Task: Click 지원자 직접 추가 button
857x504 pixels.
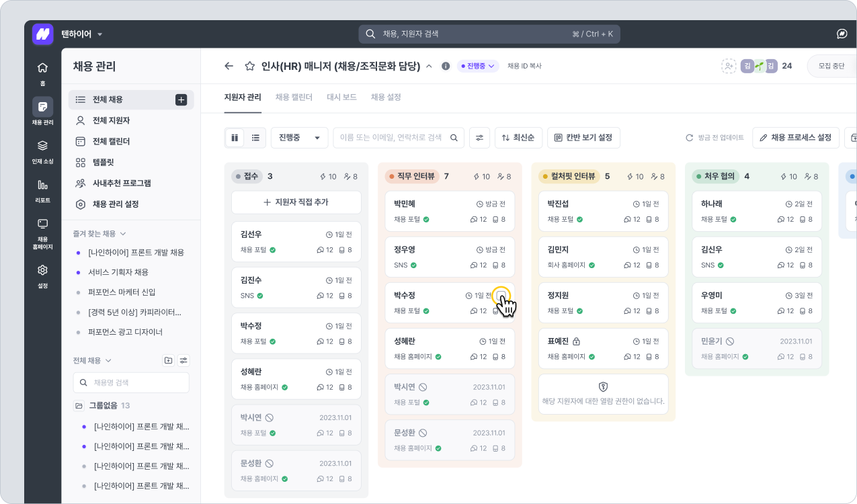Action: 296,202
